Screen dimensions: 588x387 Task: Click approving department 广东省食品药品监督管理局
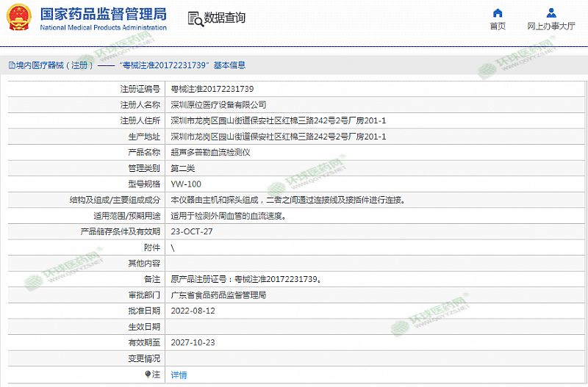click(x=218, y=295)
